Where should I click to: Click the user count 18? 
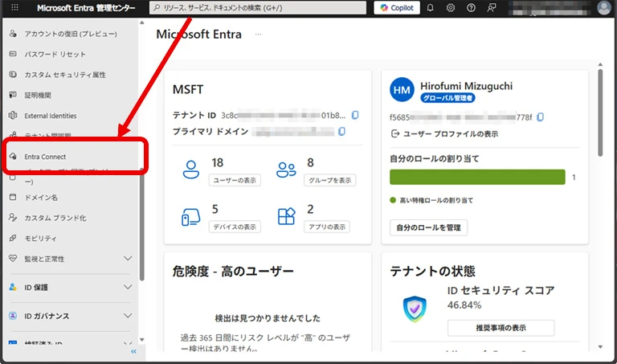[218, 162]
